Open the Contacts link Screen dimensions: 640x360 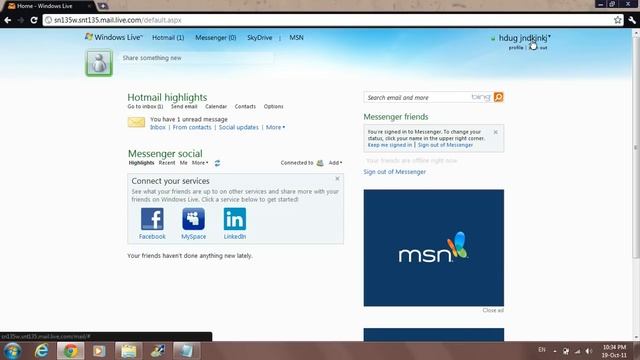(245, 107)
